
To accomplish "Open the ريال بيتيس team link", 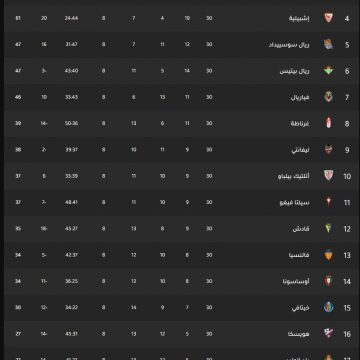I will coord(295,71).
